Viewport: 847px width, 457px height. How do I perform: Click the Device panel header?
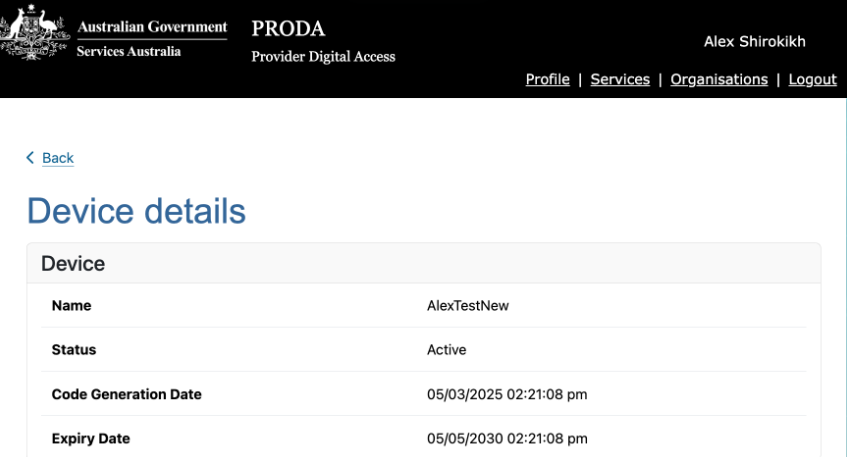424,264
